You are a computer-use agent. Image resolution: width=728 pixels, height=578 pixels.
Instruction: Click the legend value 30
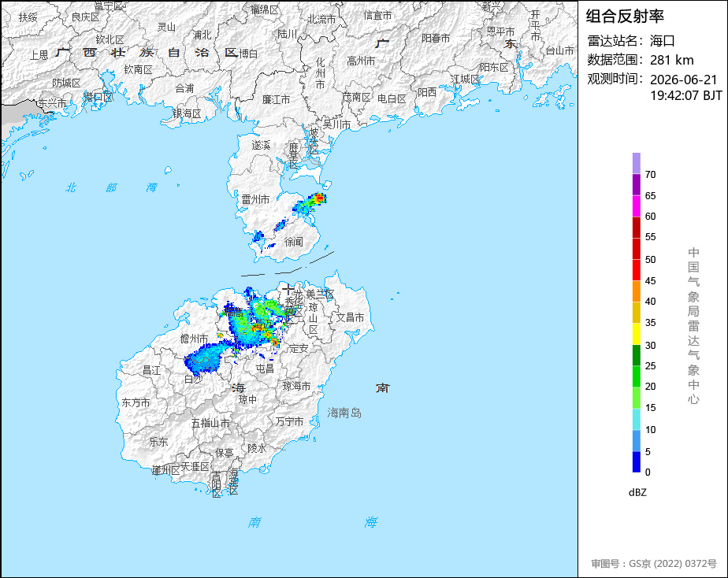pos(651,345)
